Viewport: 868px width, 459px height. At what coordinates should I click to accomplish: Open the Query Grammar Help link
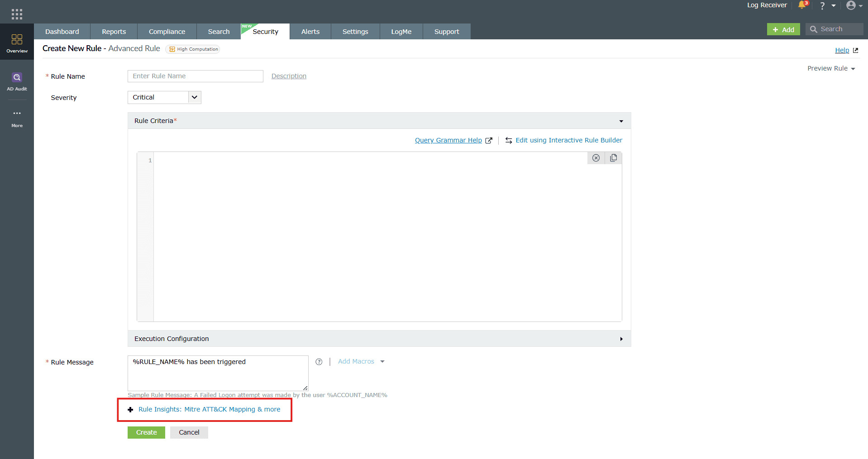[x=448, y=140]
